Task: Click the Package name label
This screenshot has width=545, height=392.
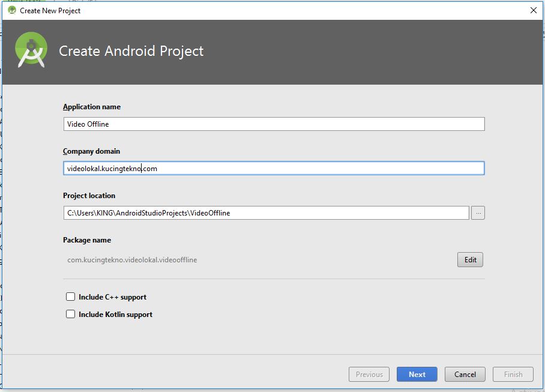Action: (87, 240)
